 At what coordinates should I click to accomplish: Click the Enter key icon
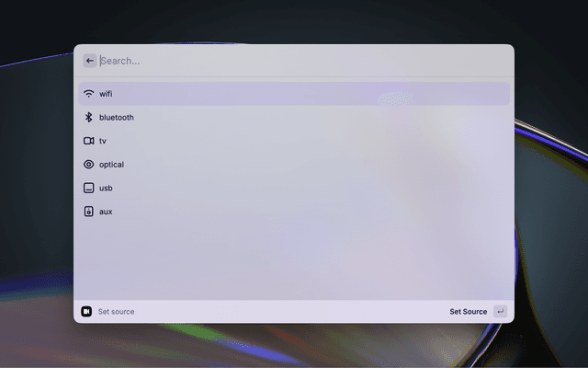[x=500, y=312]
